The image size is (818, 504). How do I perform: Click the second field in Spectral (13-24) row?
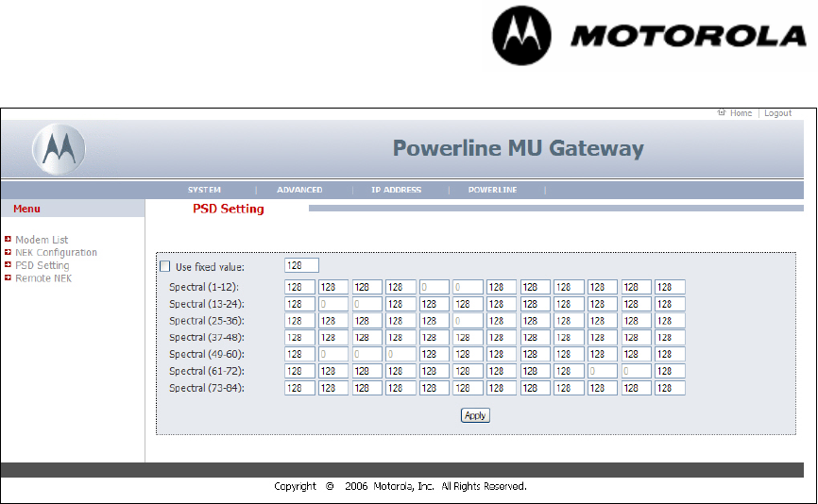coord(333,304)
